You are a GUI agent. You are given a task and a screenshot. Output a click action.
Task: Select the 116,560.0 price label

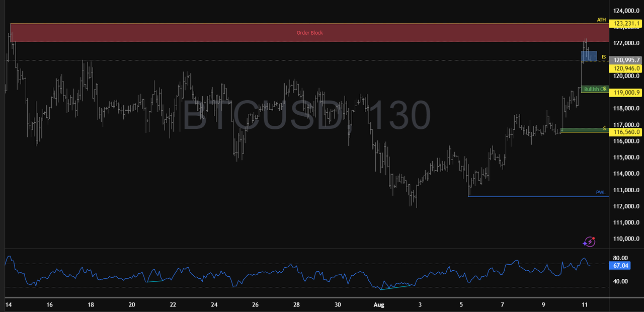point(625,132)
